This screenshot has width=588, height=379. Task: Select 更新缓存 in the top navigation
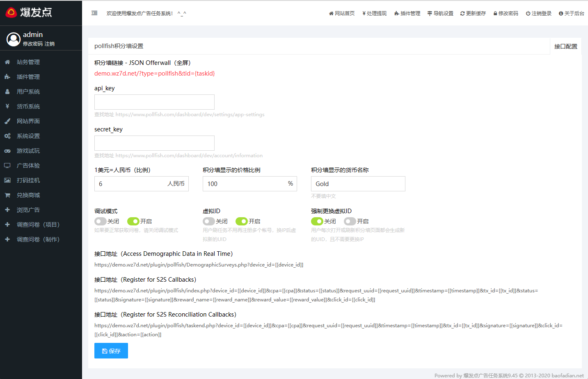[473, 14]
